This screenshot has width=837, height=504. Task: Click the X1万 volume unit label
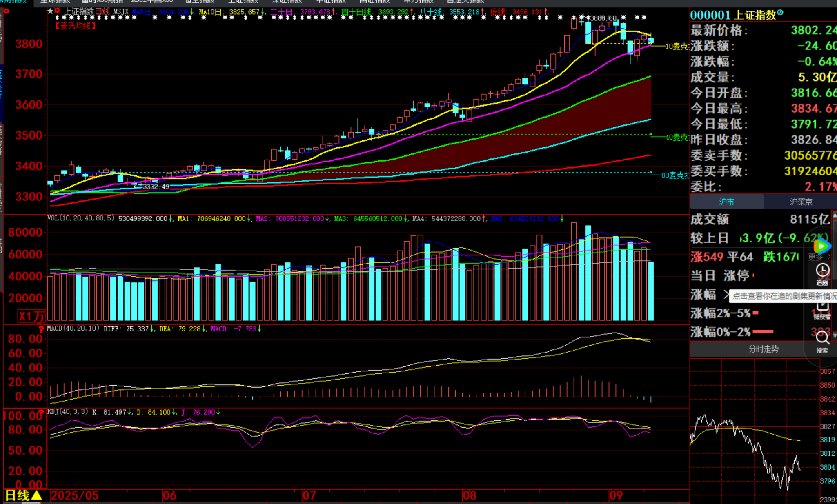point(31,316)
